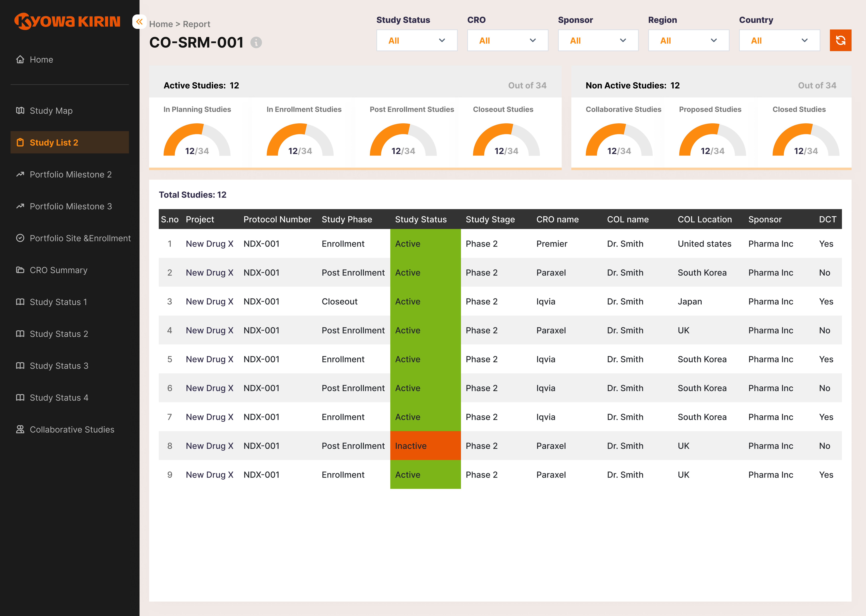Click the Protocol Number column header
Viewport: 866px width, 616px height.
[x=277, y=220]
